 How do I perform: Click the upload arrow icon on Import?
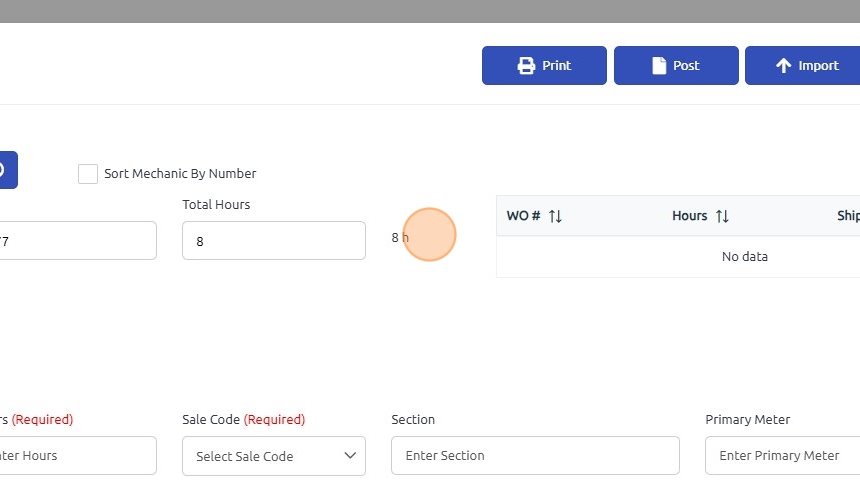[784, 66]
